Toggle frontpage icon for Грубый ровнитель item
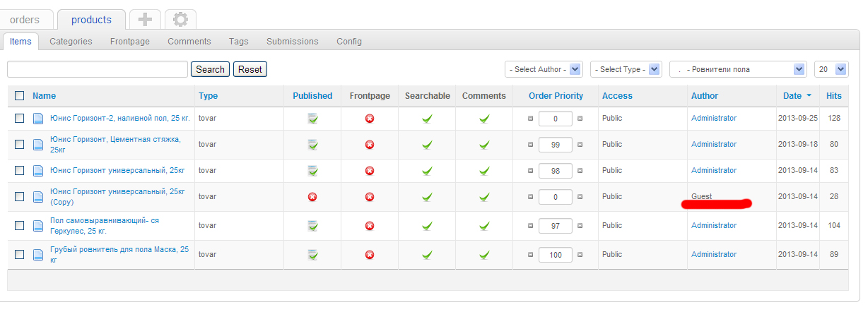Screen dimensions: 868x312 coord(369,255)
